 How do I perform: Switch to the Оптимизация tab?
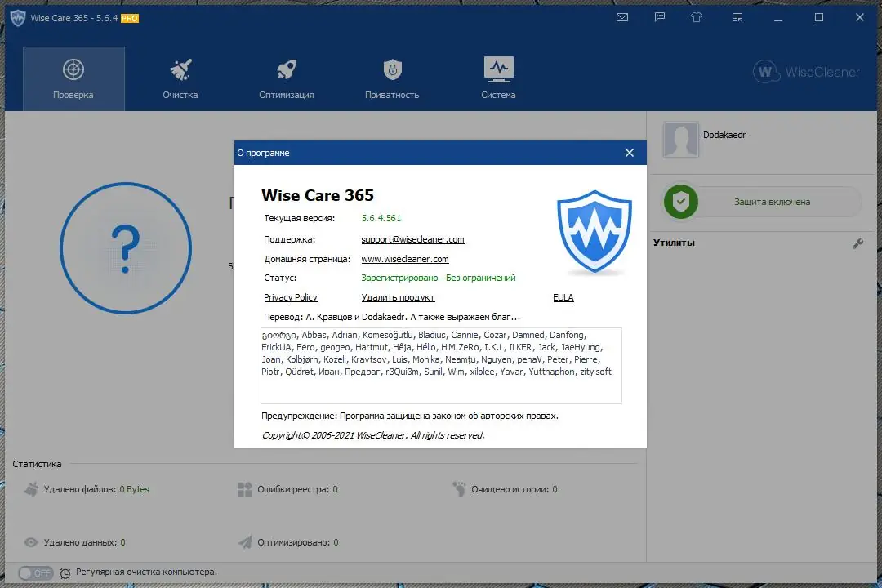[x=285, y=78]
